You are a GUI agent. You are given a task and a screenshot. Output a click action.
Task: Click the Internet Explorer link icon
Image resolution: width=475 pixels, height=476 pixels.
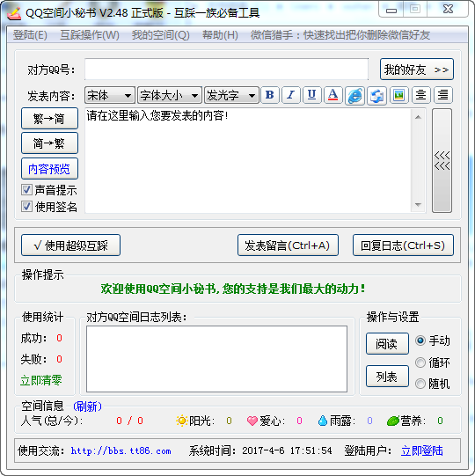click(354, 96)
